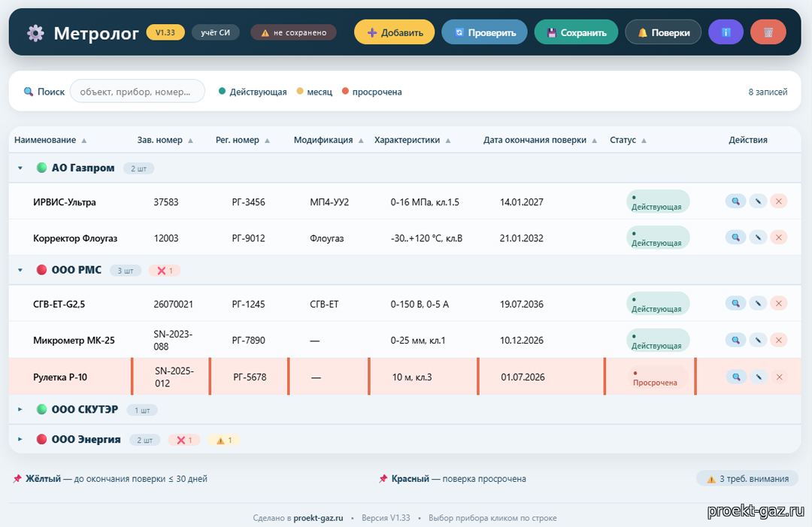Delete the ИРВИС-Ультра record
812x527 pixels.
tap(779, 201)
